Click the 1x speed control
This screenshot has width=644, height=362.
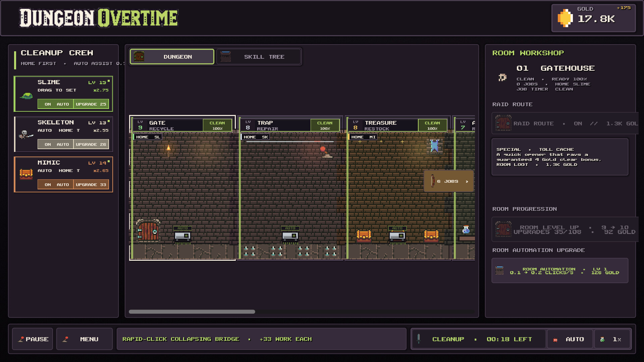click(x=612, y=339)
